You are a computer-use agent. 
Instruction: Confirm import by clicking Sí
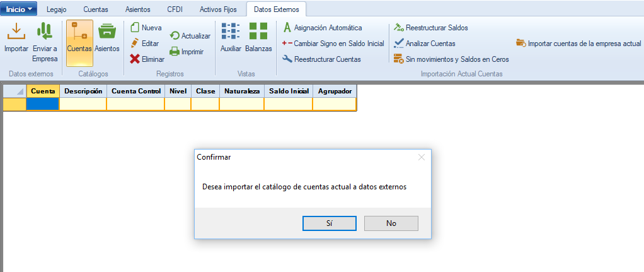(329, 223)
